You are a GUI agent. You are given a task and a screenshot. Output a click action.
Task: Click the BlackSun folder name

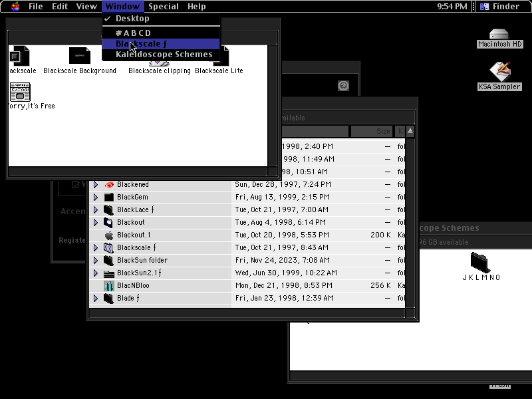(142, 260)
